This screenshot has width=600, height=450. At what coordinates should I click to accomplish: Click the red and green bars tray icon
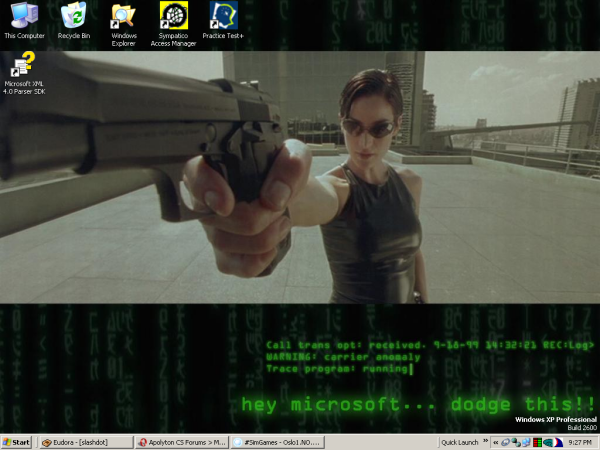tap(537, 442)
